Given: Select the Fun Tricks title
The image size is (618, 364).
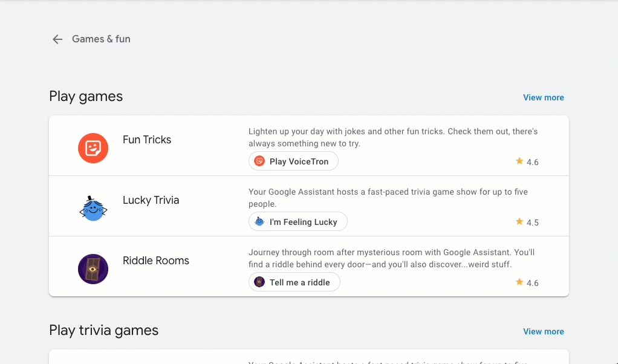Looking at the screenshot, I should pos(147,140).
